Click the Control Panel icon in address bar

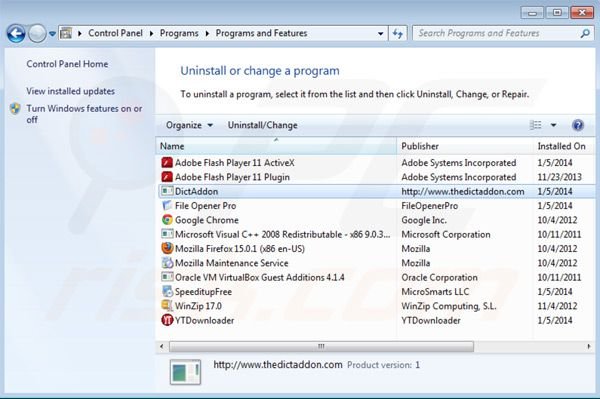66,33
